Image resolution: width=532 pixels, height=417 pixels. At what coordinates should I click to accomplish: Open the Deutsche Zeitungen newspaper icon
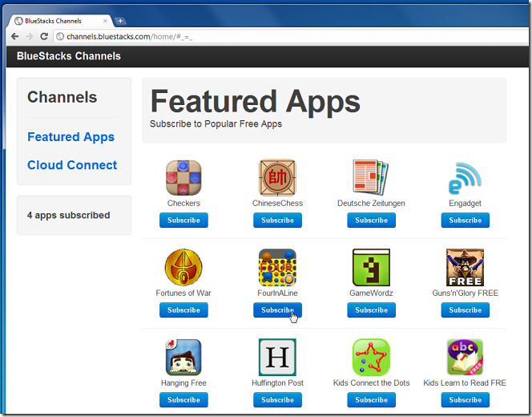coord(371,177)
